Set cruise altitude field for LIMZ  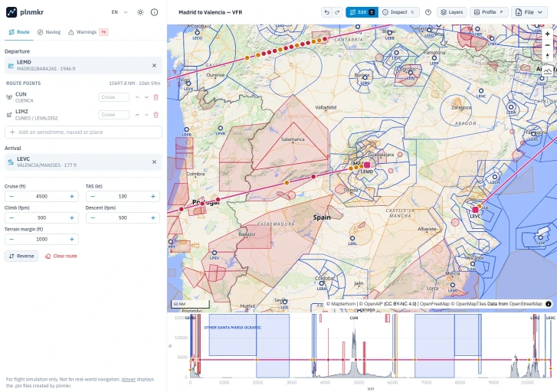[113, 115]
